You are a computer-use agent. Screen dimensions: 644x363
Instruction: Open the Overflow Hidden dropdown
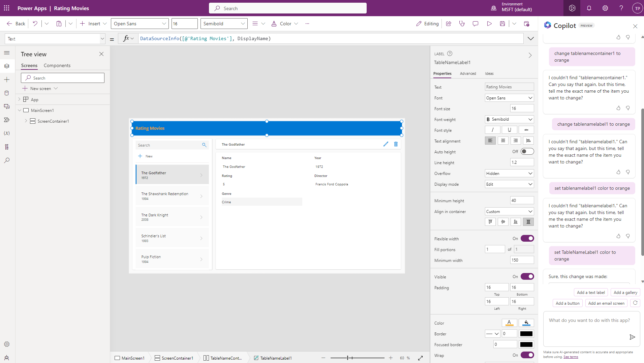[x=509, y=174]
